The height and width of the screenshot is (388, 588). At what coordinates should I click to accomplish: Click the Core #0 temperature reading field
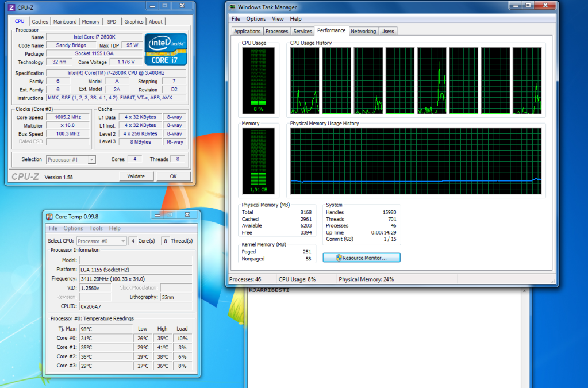coord(106,338)
